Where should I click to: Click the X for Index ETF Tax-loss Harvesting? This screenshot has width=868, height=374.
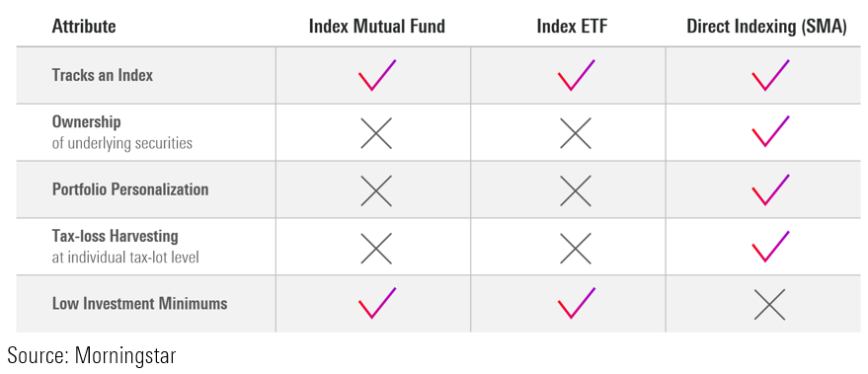tap(576, 248)
